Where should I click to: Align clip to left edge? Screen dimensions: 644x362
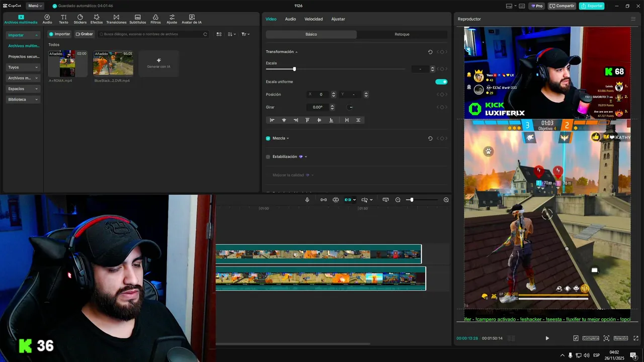(272, 120)
